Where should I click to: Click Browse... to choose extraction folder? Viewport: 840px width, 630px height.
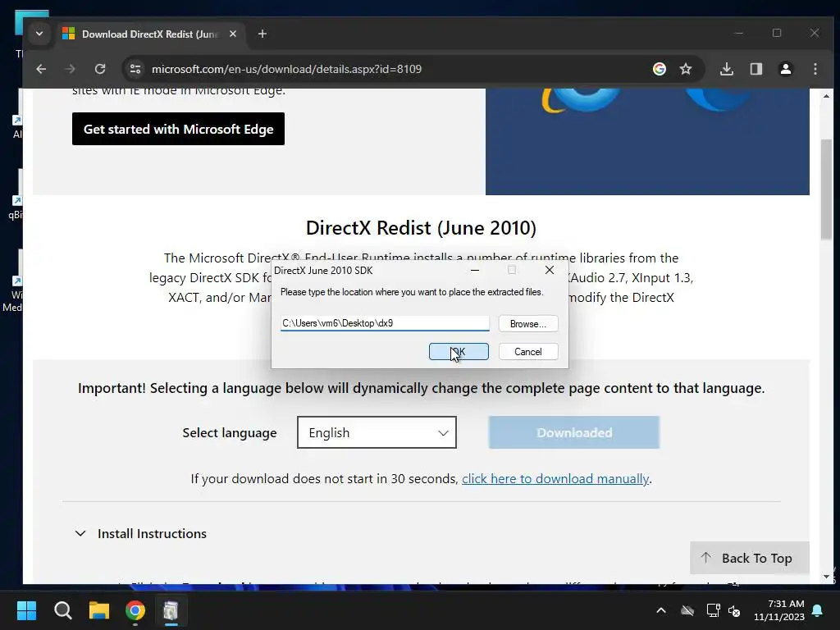point(528,323)
